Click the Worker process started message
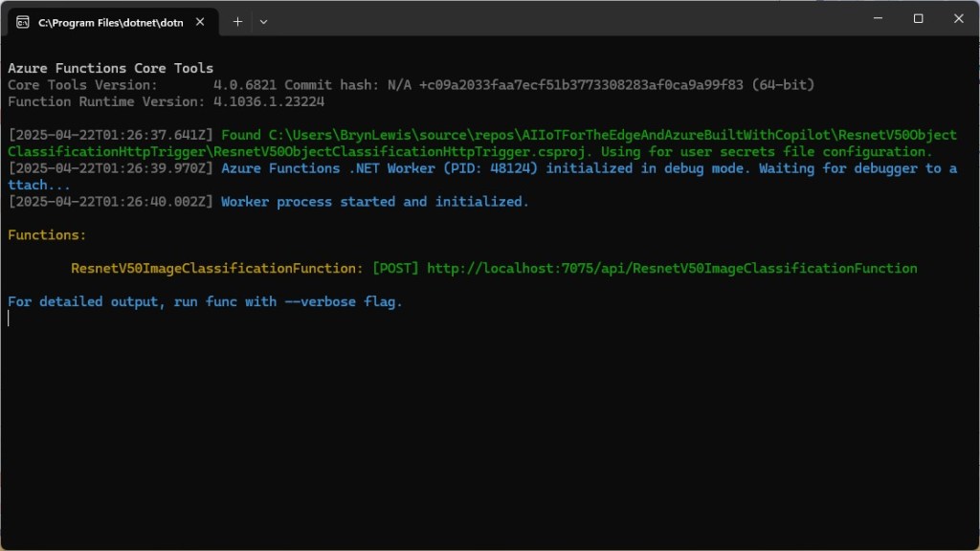This screenshot has height=551, width=980. tap(374, 202)
